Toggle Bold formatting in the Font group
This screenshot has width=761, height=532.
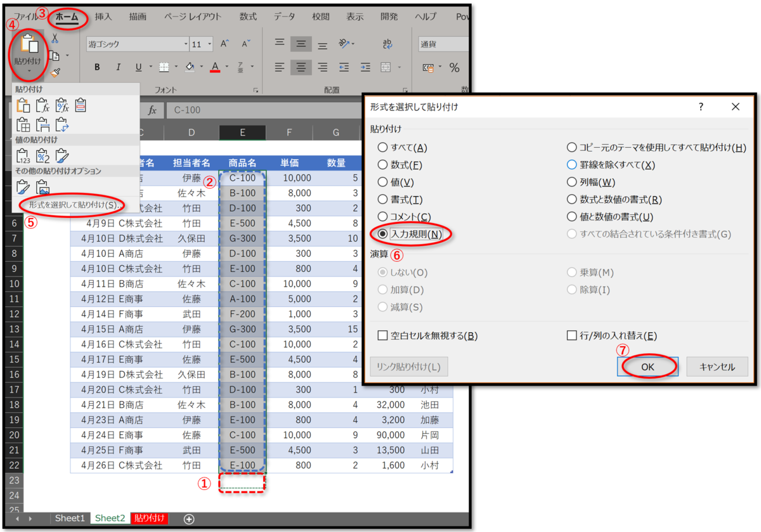[98, 67]
